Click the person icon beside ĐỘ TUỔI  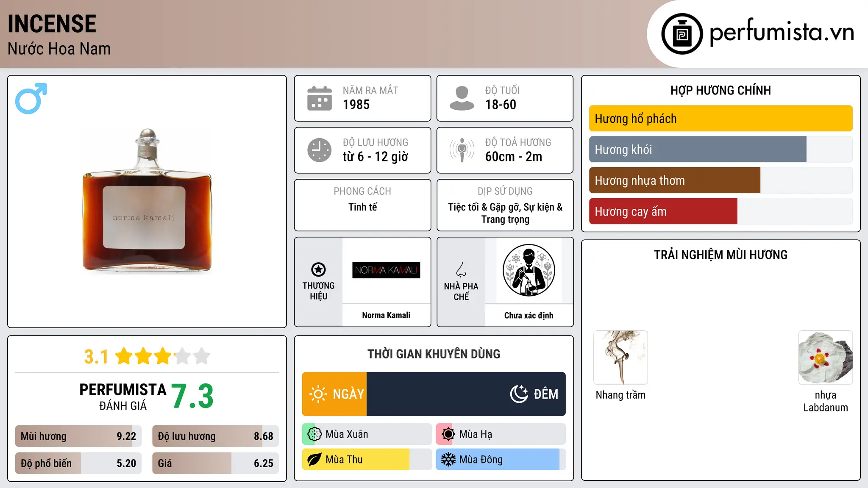pos(462,98)
